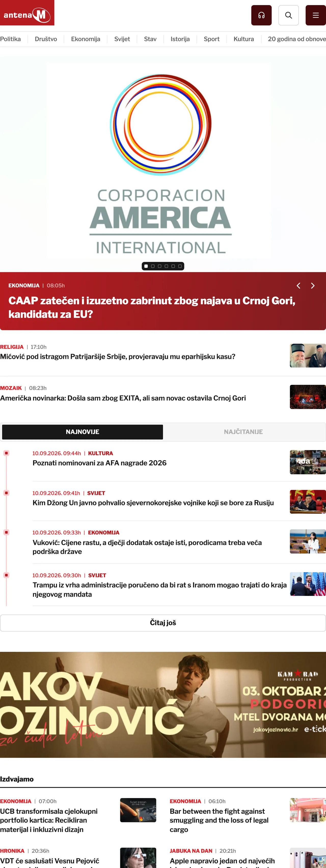This screenshot has width=326, height=868.
Task: Select third carousel dot
Action: click(x=160, y=266)
